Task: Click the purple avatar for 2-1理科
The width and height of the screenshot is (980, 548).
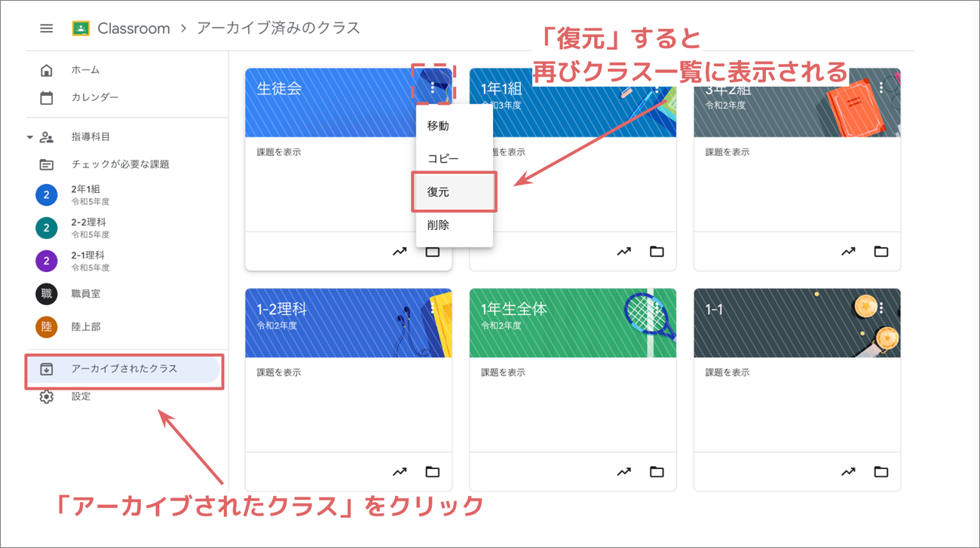Action: [x=47, y=261]
